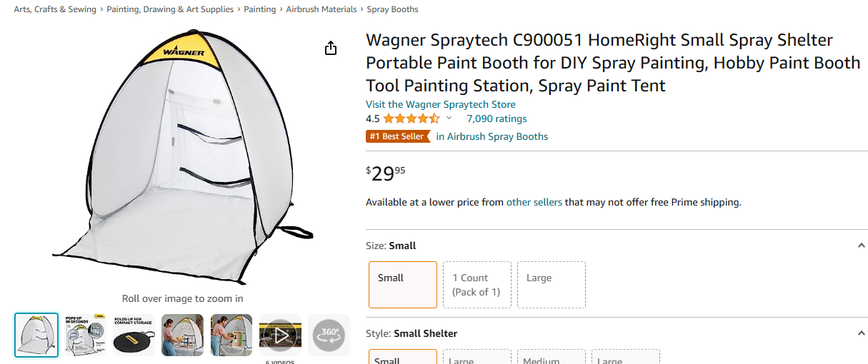Click the star rating icons

[x=411, y=118]
